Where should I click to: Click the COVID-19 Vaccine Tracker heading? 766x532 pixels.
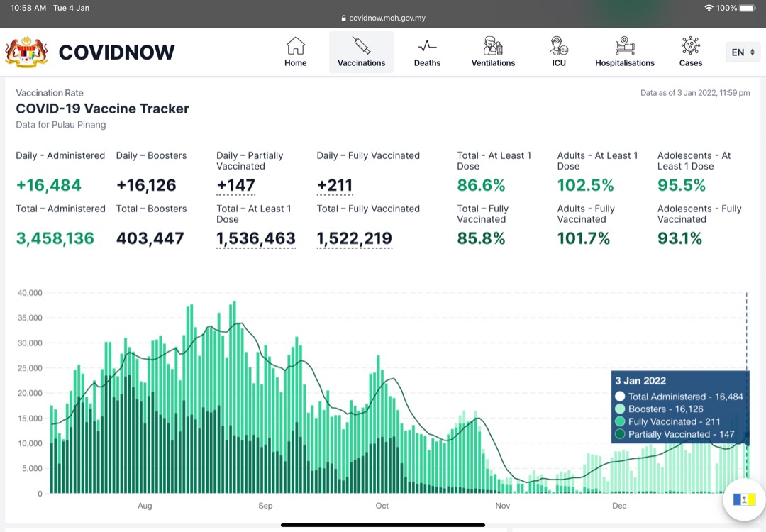(x=102, y=109)
